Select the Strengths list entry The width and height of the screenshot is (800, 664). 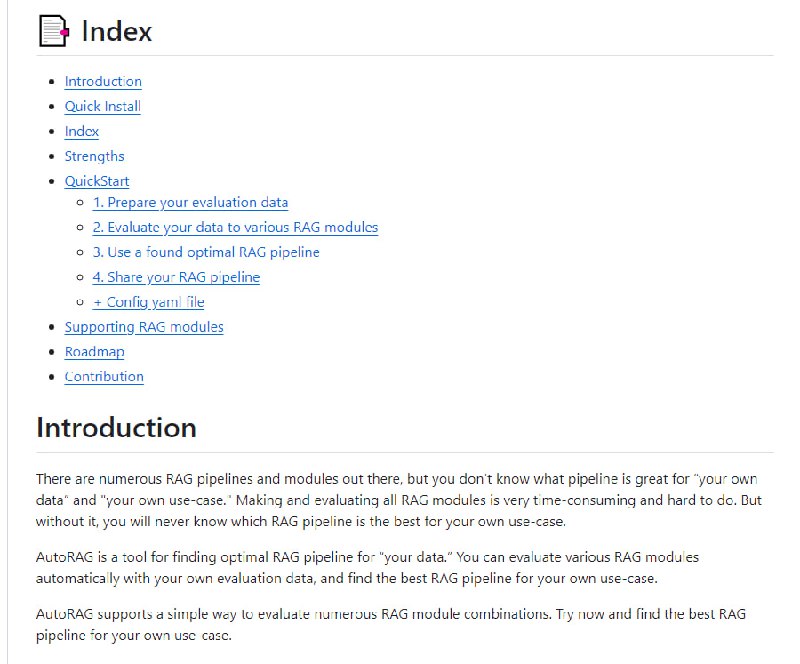click(94, 157)
